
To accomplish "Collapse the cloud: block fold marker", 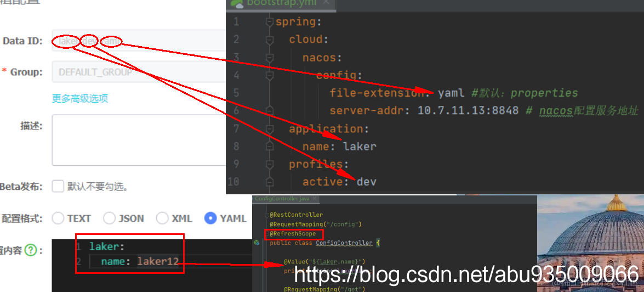I will [x=270, y=40].
